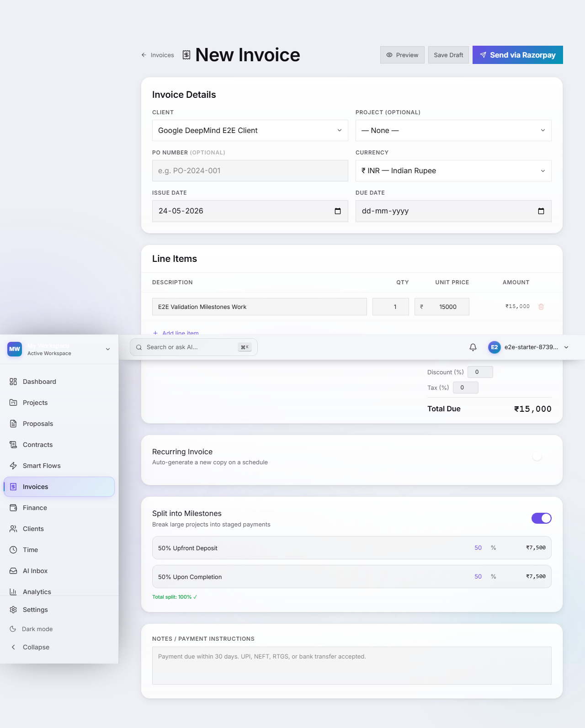Click the Time clock icon

tap(13, 550)
